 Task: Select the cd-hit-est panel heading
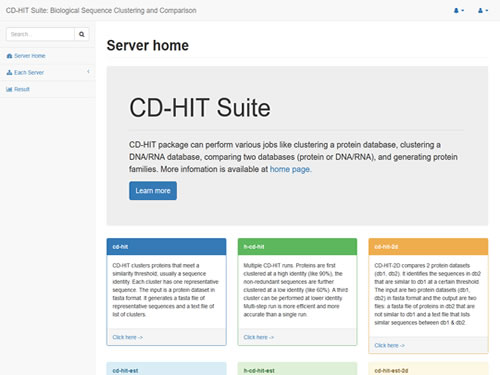(125, 371)
